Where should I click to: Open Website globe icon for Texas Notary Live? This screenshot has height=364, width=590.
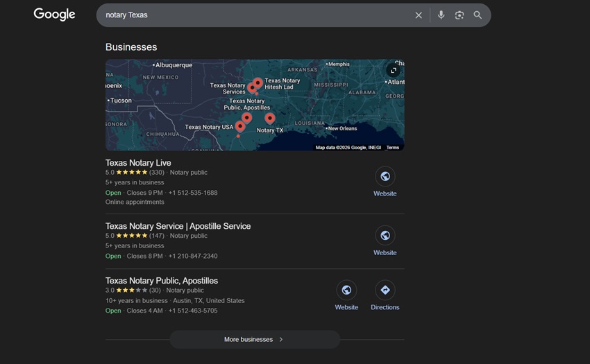click(x=385, y=176)
